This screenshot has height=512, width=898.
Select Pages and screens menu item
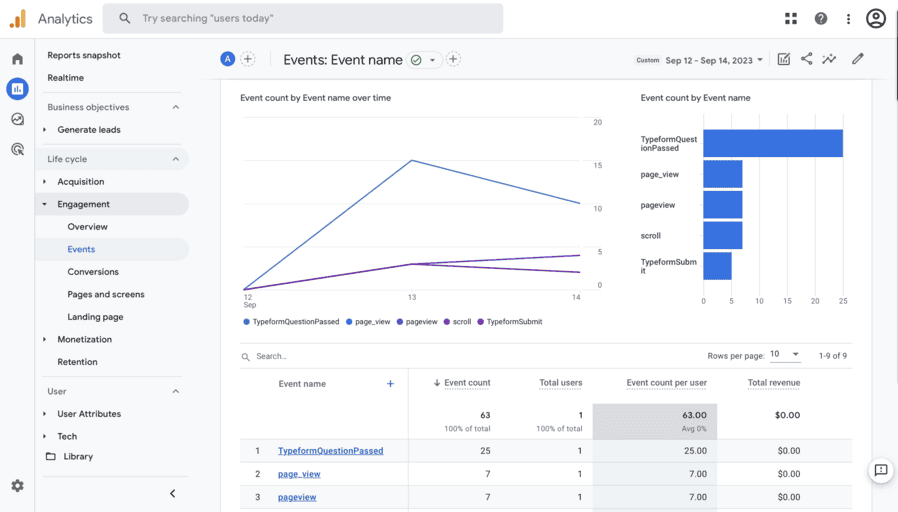pos(106,294)
